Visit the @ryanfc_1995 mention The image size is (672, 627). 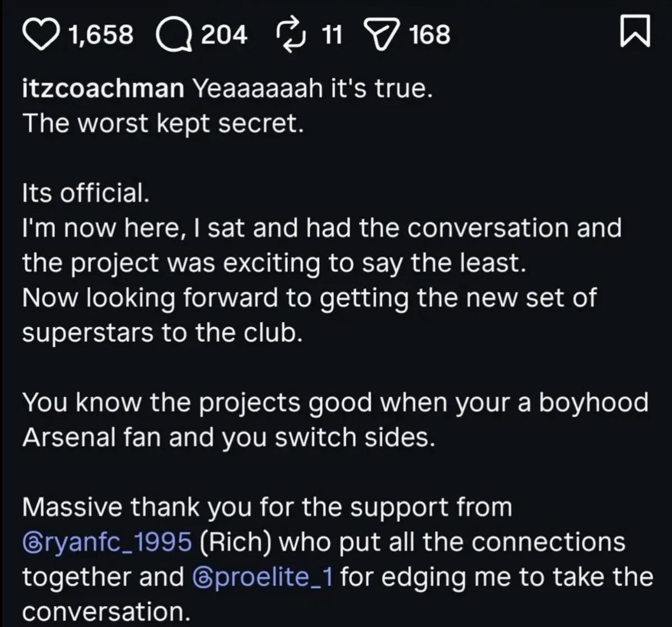(x=106, y=543)
